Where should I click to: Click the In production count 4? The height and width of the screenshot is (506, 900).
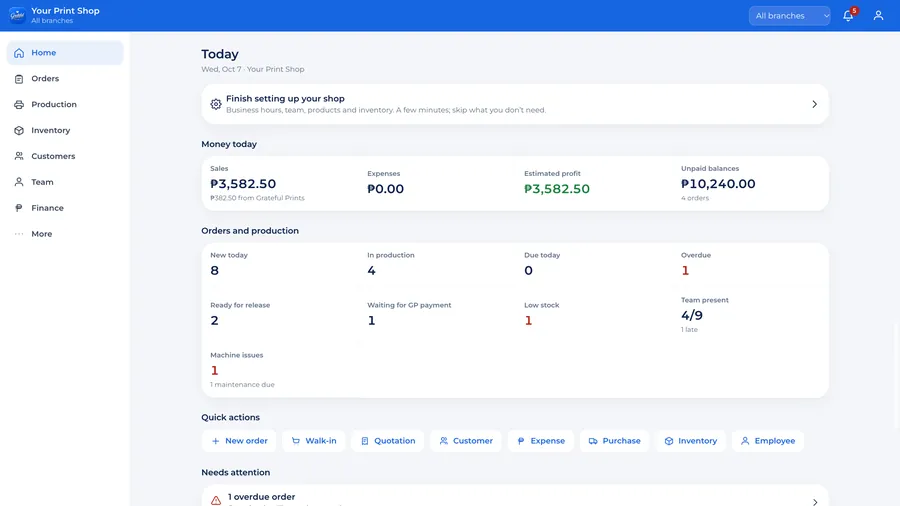click(371, 270)
